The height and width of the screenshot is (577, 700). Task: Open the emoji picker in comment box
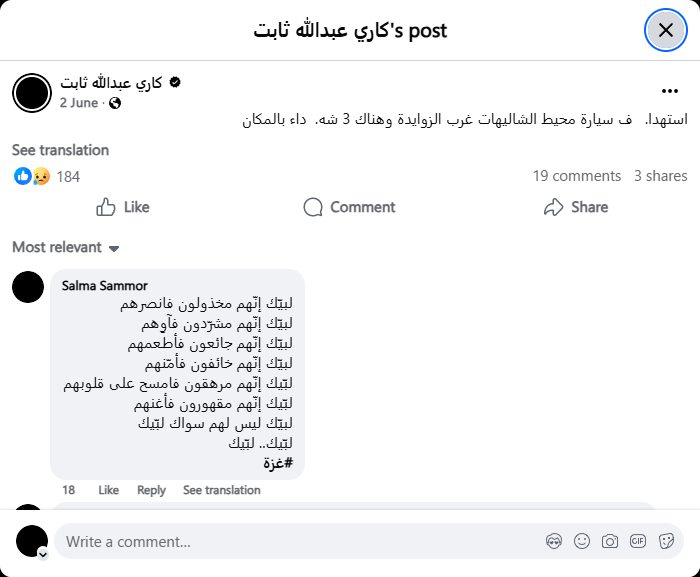point(582,541)
